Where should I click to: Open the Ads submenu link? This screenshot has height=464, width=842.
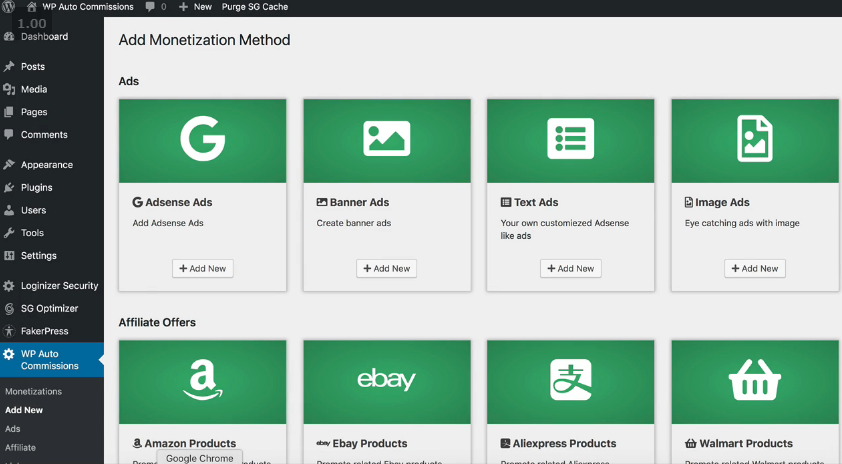pyautogui.click(x=13, y=429)
